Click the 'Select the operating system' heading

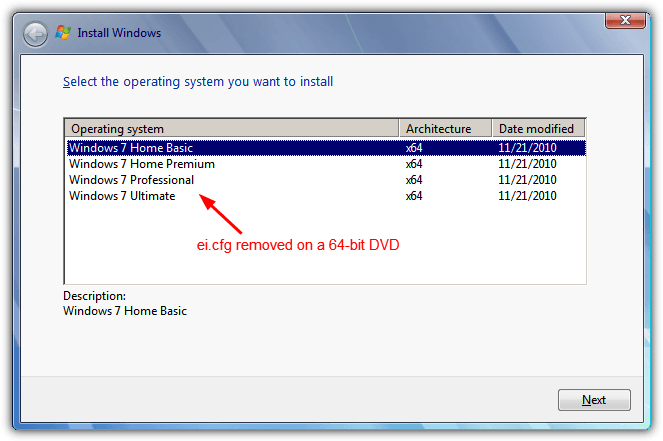point(198,82)
